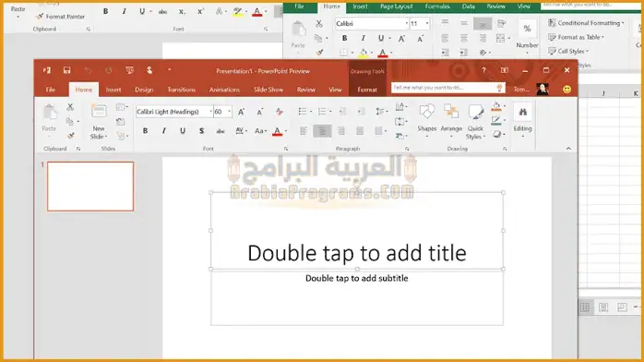Click the Shapes gallery icon
The width and height of the screenshot is (644, 362).
pyautogui.click(x=427, y=112)
